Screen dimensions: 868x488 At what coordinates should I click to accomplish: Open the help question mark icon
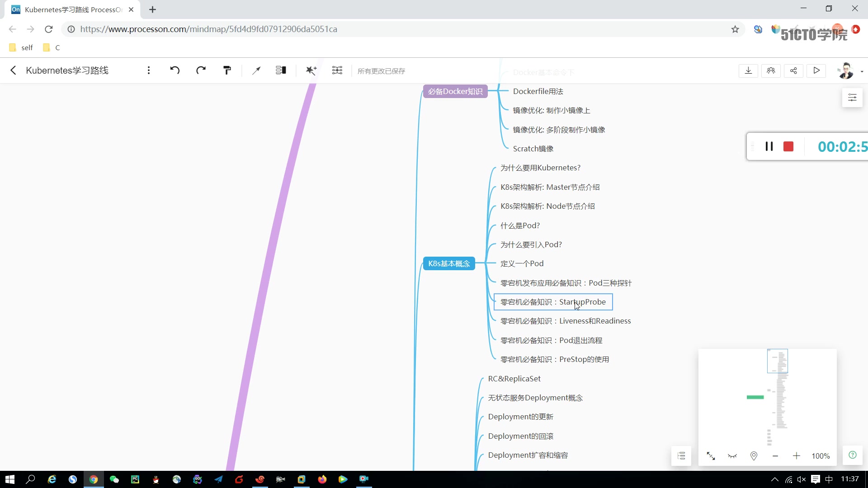tap(853, 455)
